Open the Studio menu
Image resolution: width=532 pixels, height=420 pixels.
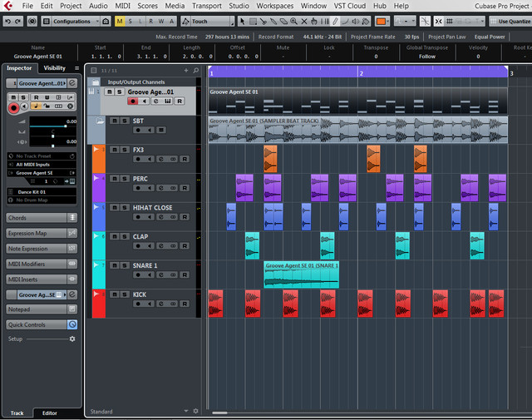click(239, 6)
